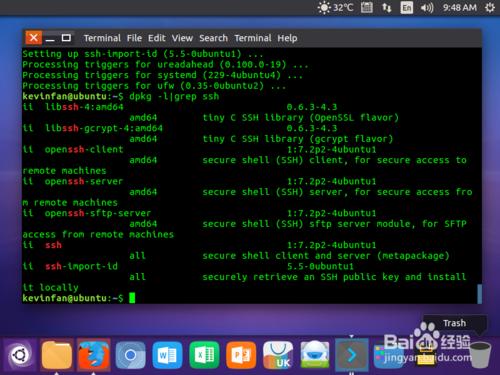Click 'Setting up ssh-import-id' line

click(143, 54)
